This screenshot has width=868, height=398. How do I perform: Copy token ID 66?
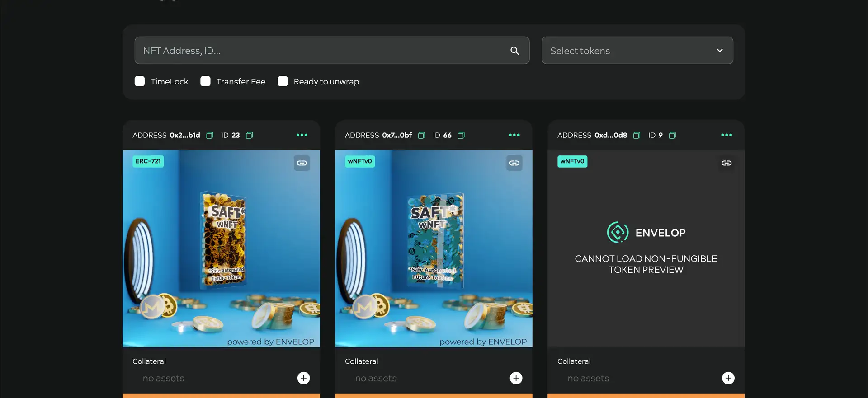[x=461, y=136]
